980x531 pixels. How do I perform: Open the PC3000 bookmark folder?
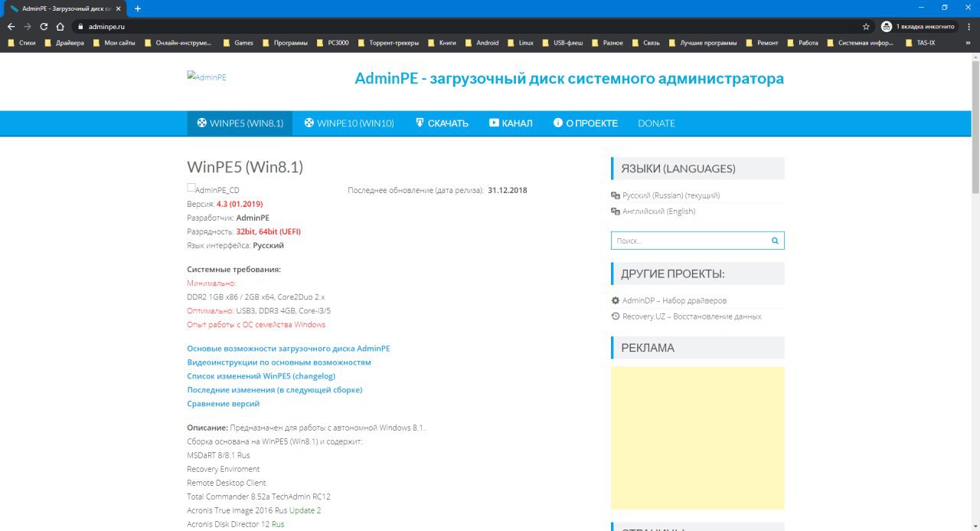(x=332, y=43)
